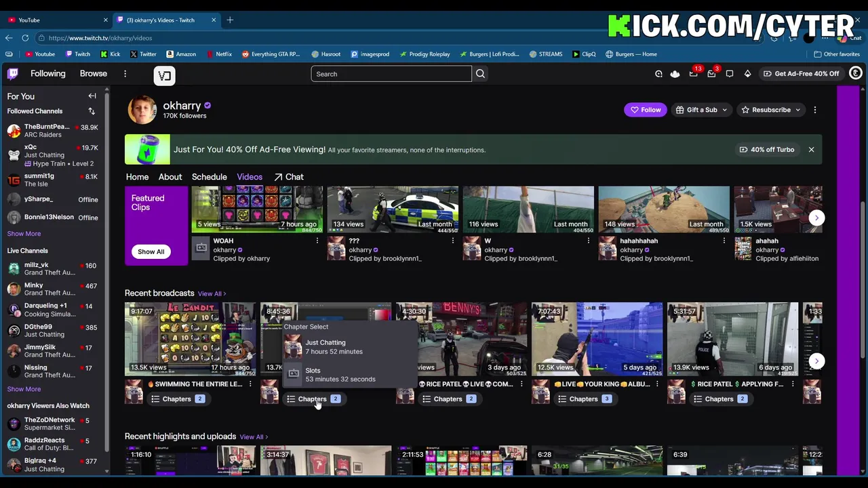Close the 40% Off Ad-Free banner
This screenshot has height=488, width=868.
pos(811,150)
